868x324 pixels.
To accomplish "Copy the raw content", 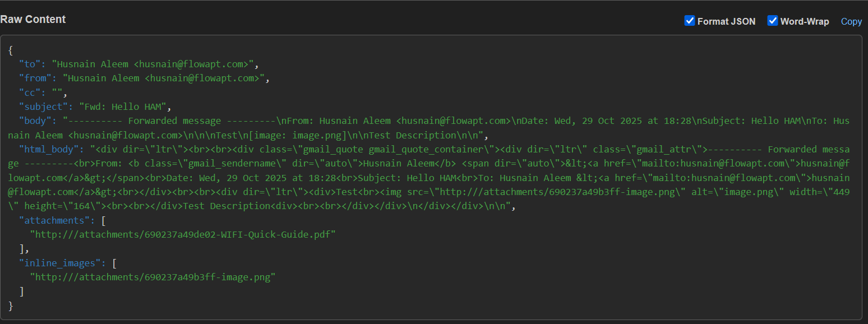I will click(851, 21).
